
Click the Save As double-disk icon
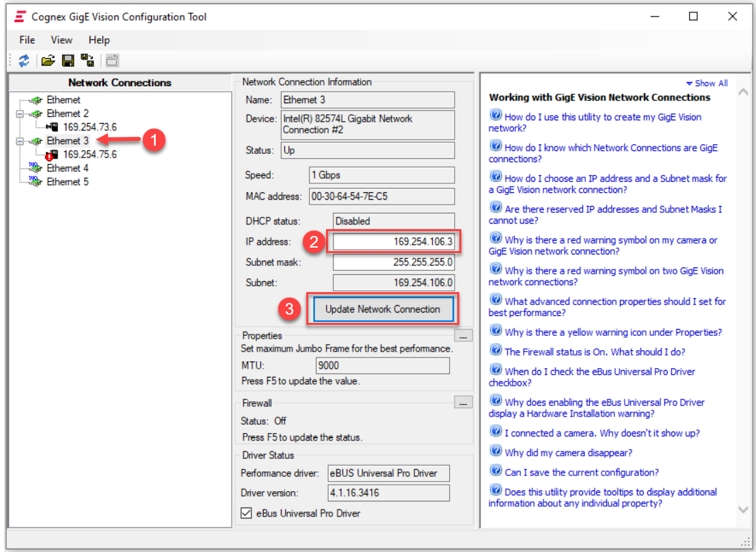click(87, 61)
